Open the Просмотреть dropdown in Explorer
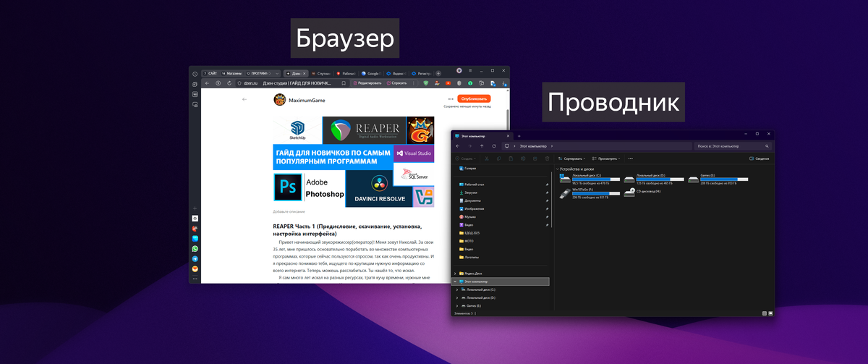868x364 pixels. [606, 158]
